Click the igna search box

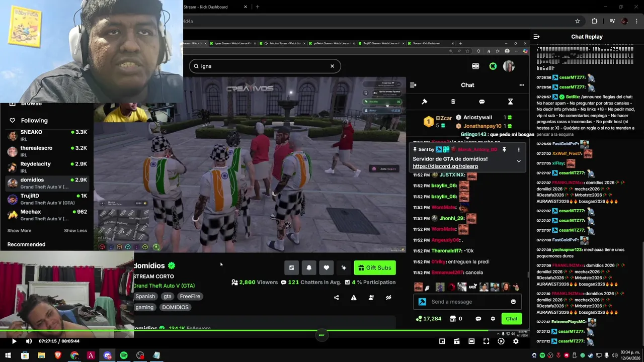pyautogui.click(x=265, y=66)
